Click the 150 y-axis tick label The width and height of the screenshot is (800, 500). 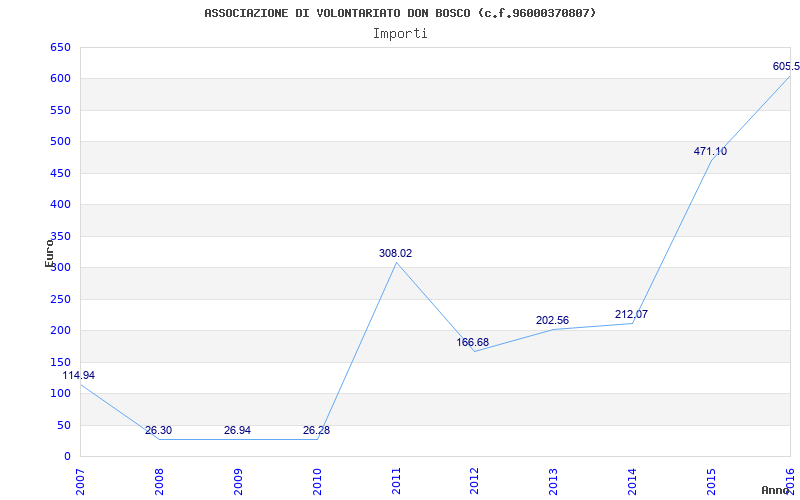pyautogui.click(x=60, y=362)
